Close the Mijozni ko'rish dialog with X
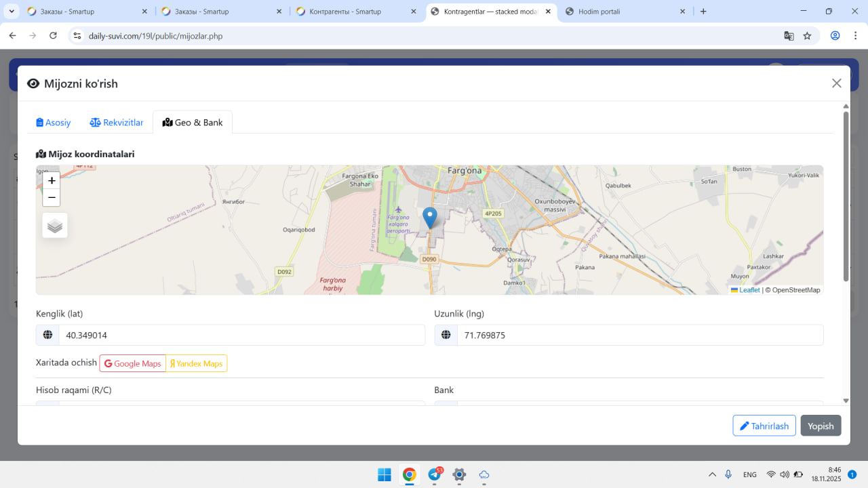 pyautogui.click(x=836, y=83)
